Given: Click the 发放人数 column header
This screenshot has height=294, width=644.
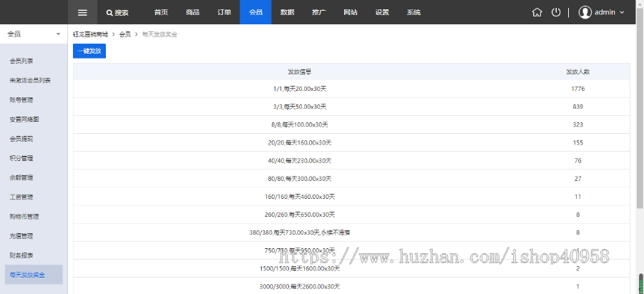Looking at the screenshot, I should [578, 72].
